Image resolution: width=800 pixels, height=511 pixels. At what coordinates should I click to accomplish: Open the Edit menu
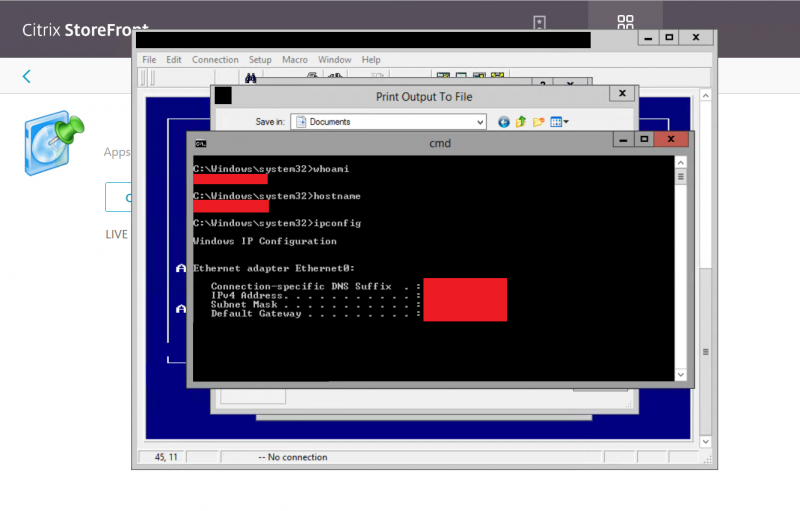tap(173, 60)
